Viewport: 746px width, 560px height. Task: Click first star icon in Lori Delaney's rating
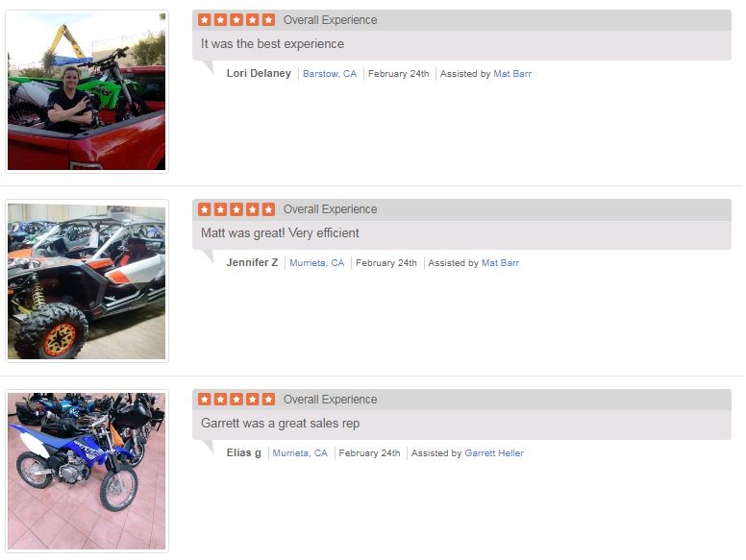point(205,20)
